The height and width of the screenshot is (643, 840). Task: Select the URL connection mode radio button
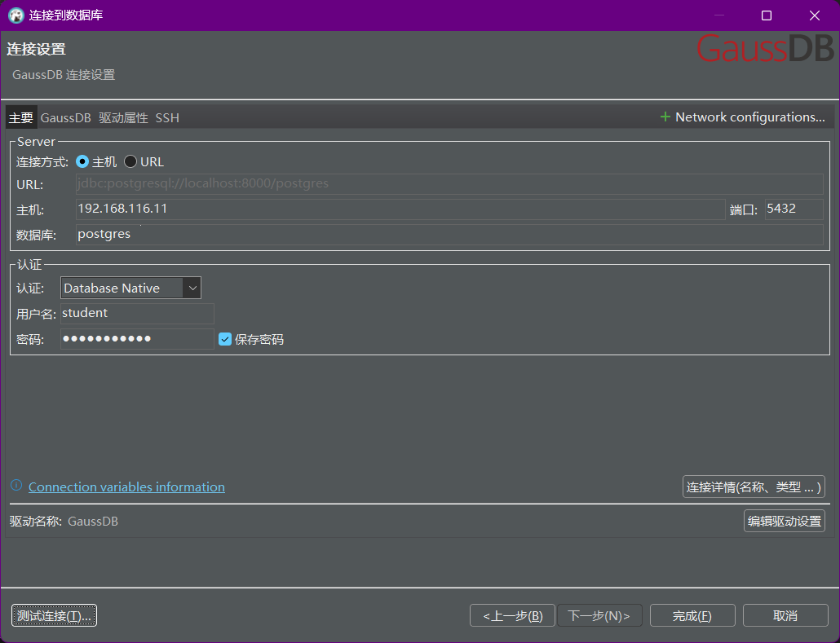130,161
